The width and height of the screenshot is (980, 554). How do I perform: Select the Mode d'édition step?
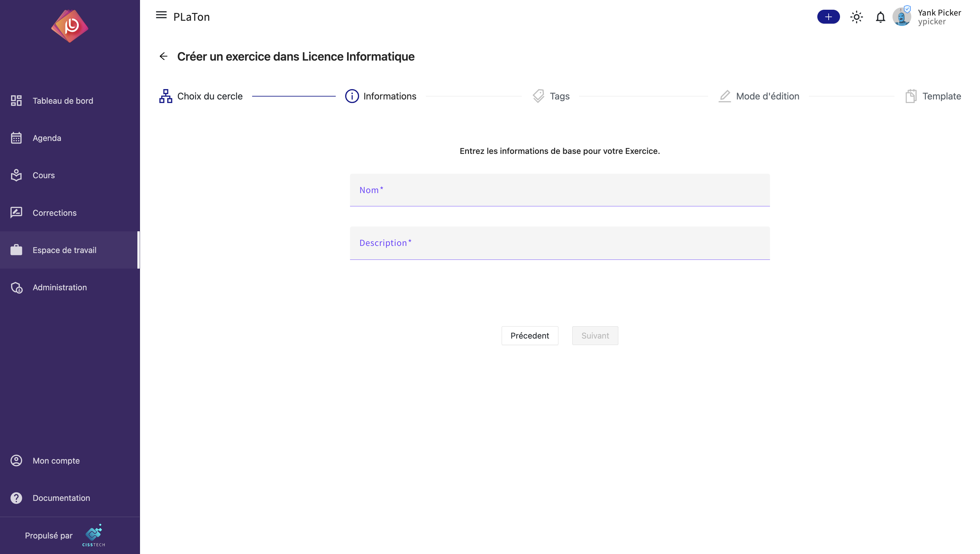pos(759,96)
